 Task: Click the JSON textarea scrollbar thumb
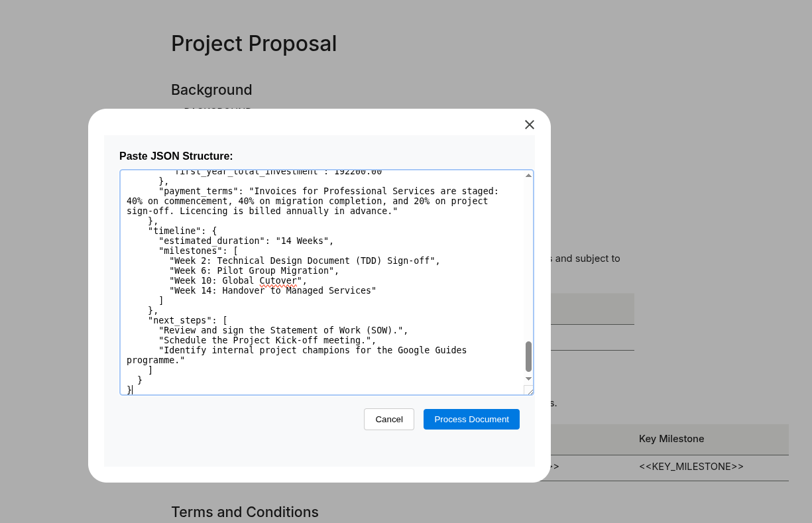528,357
